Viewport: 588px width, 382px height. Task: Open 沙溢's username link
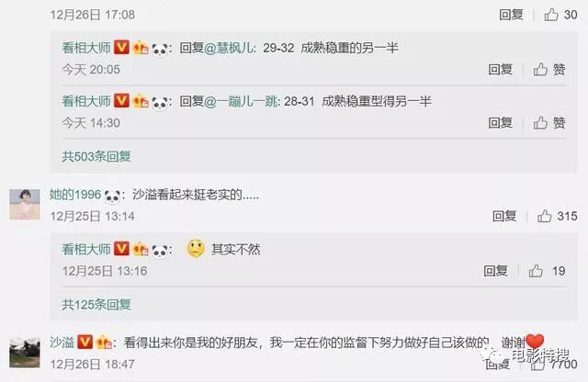pyautogui.click(x=62, y=343)
